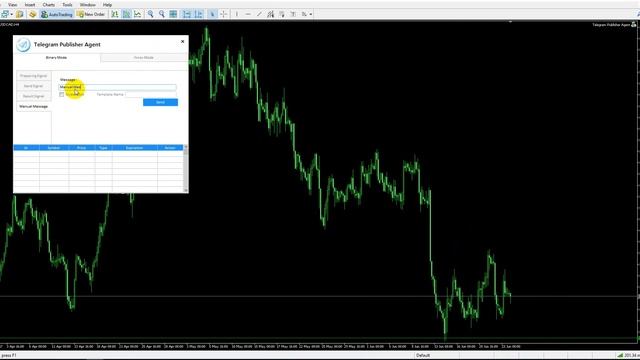The width and height of the screenshot is (640, 360).
Task: Click the Expiration column header
Action: coord(134,148)
